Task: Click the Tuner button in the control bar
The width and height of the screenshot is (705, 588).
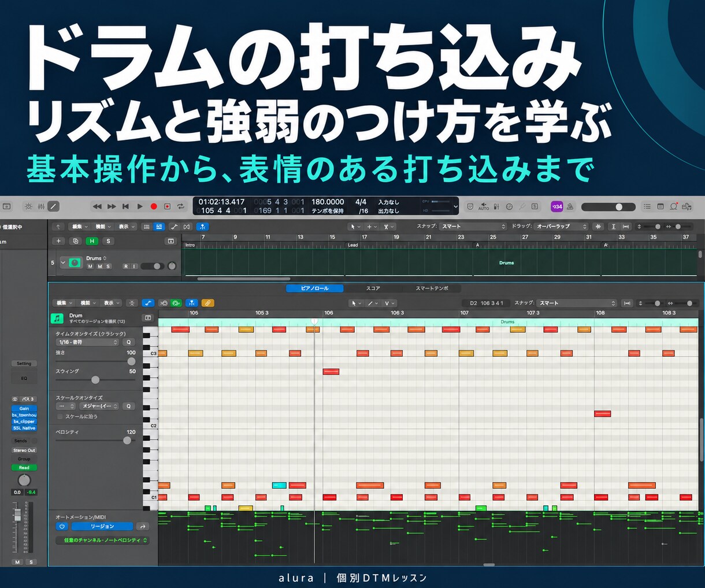Action: [522, 206]
